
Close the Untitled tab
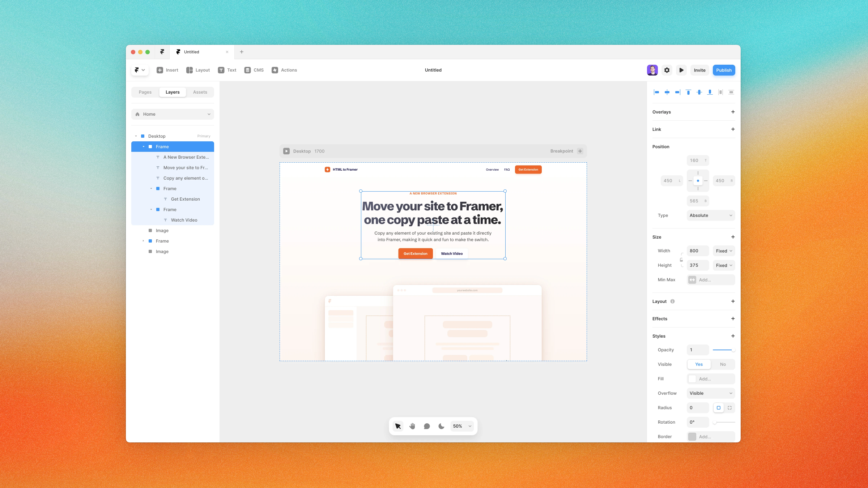[227, 52]
